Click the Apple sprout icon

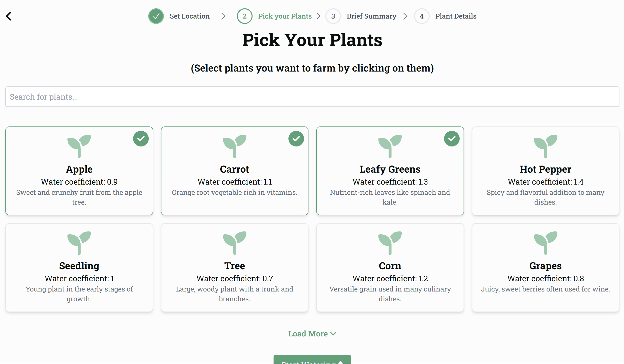pos(79,146)
